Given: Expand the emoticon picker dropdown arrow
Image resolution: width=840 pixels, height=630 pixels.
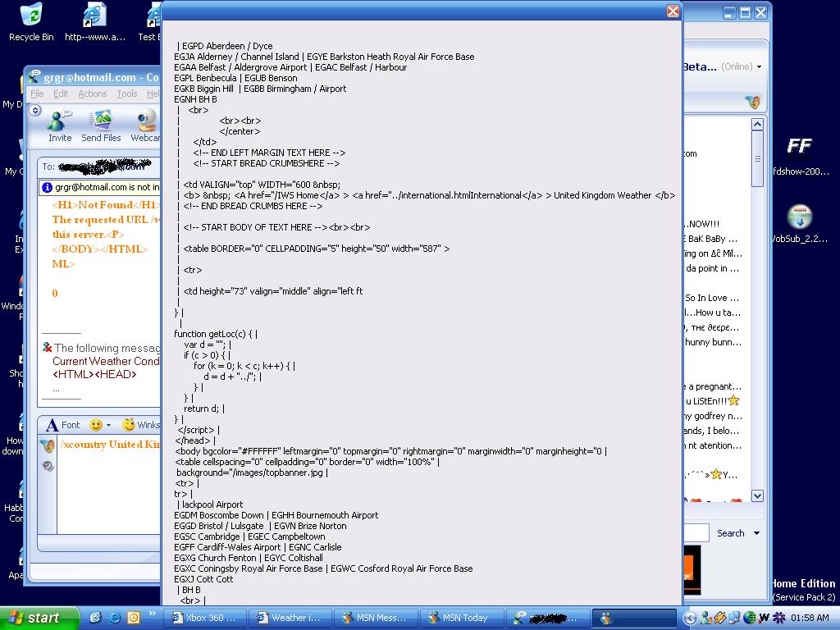Looking at the screenshot, I should coord(111,425).
